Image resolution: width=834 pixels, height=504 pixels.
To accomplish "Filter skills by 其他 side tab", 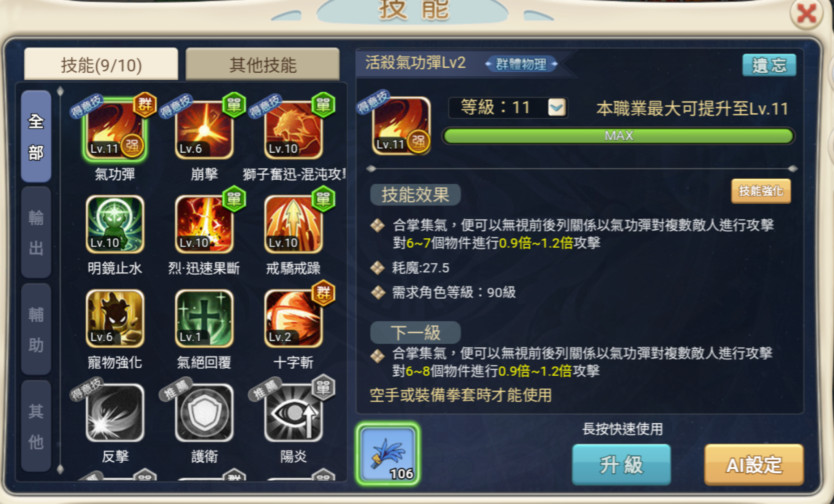I will [36, 426].
